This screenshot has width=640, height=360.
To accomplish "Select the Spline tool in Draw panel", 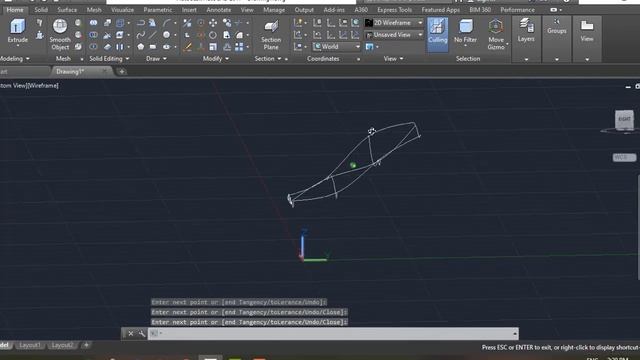I will [x=141, y=35].
